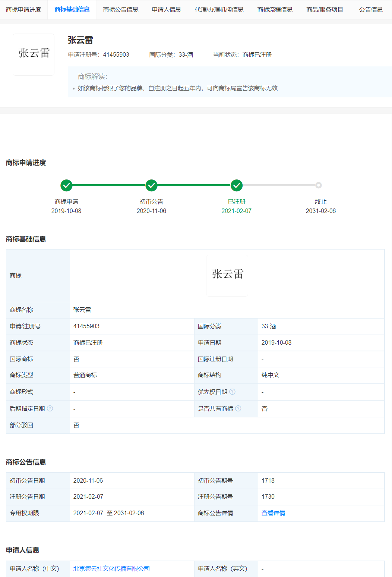The height and width of the screenshot is (577, 392).
Task: Click the 已注册 green checkmark step
Action: pyautogui.click(x=237, y=185)
